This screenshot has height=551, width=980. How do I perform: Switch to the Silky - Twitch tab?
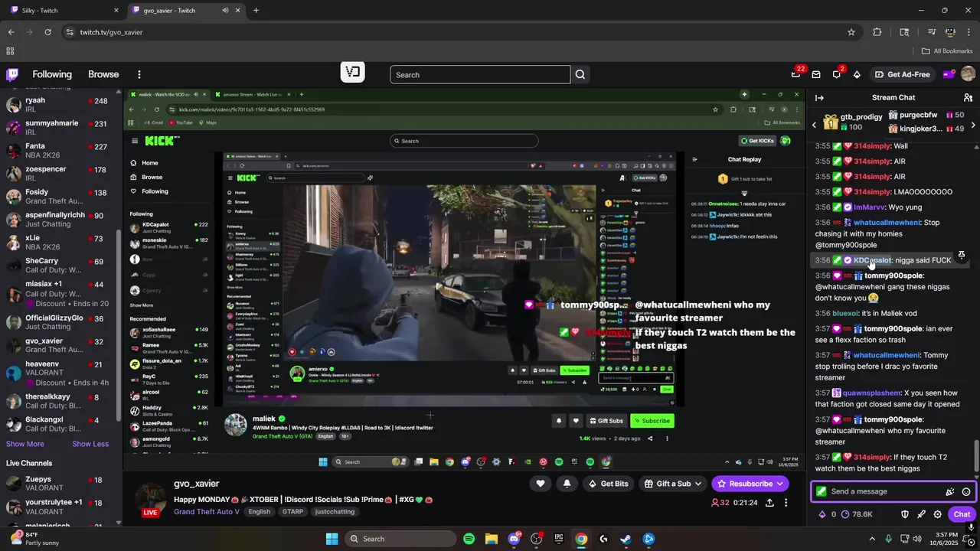pyautogui.click(x=63, y=11)
